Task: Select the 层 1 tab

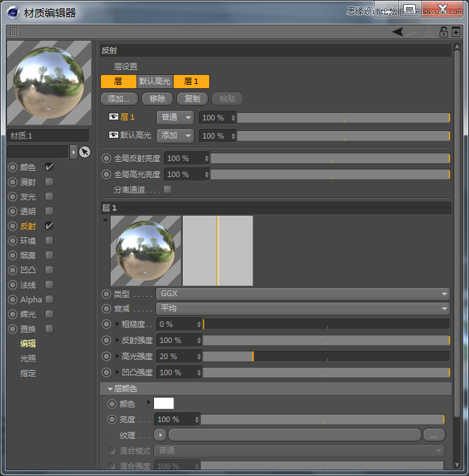Action: [x=191, y=81]
